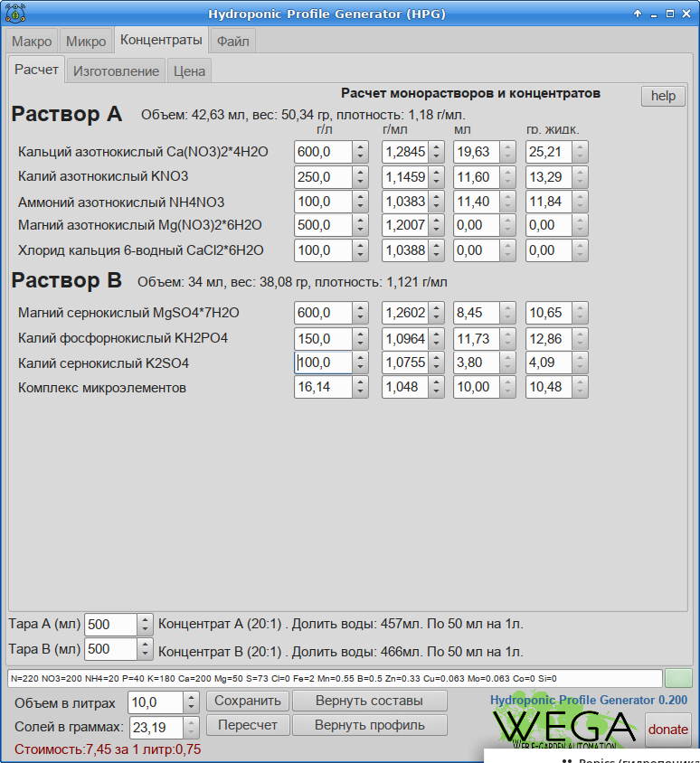The width and height of the screenshot is (700, 763).
Task: Adjust Тара A (мл) spinner arrows
Action: tap(145, 625)
